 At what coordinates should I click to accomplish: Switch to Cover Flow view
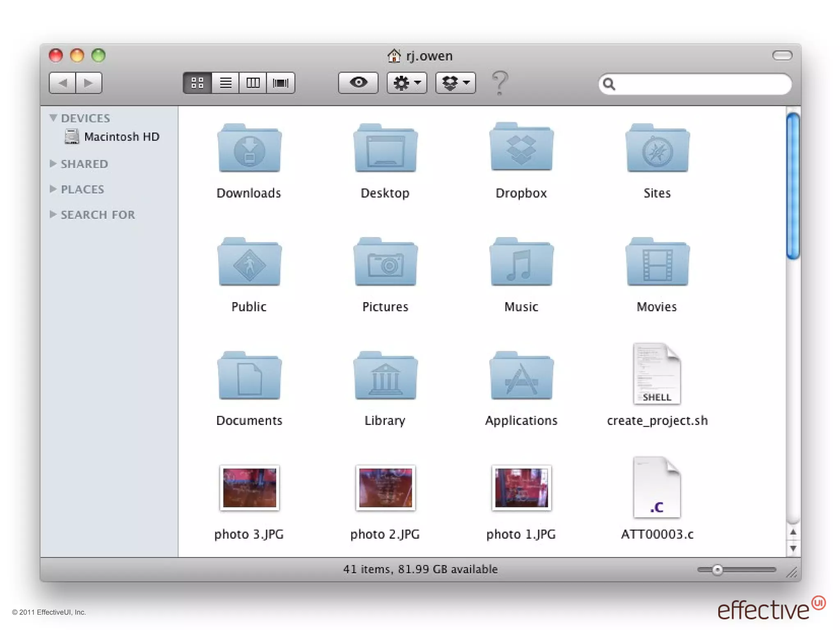[281, 83]
